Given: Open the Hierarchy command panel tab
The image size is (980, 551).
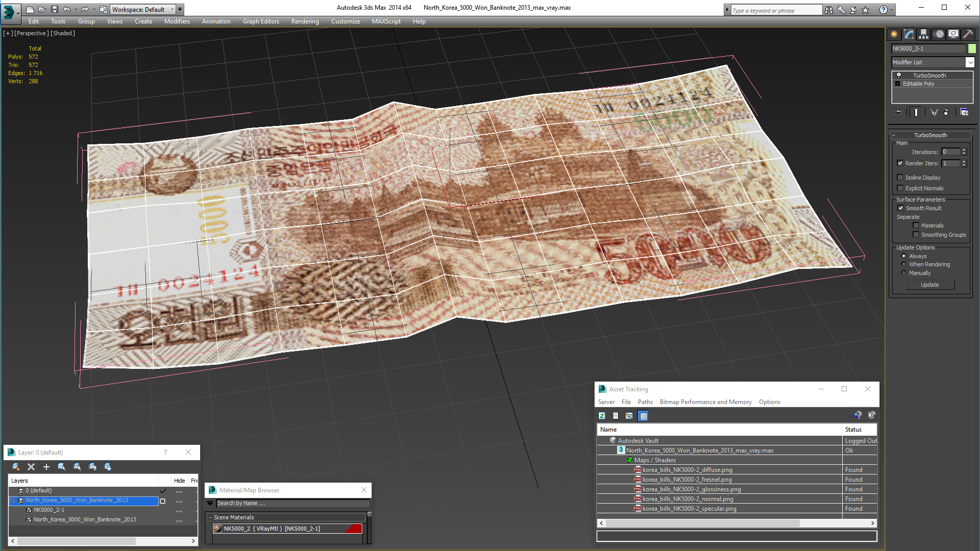Looking at the screenshot, I should coord(924,34).
